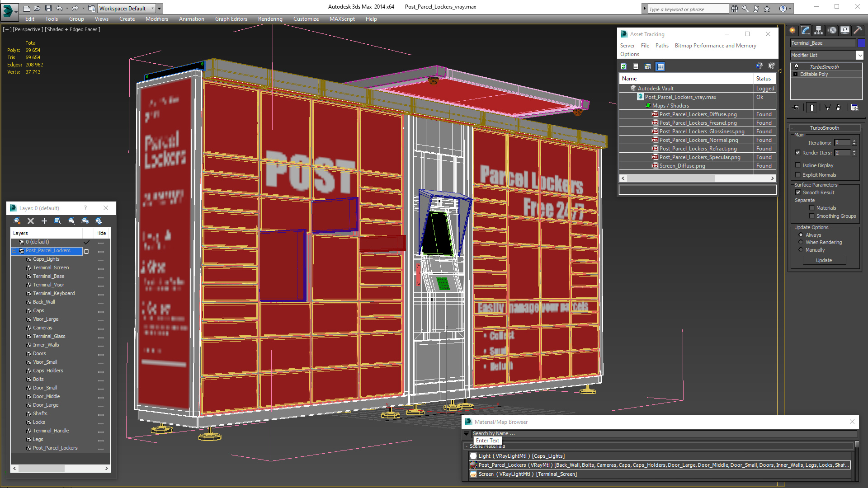Open Bitmap Performance and Memory menu
This screenshot has height=488, width=868.
pos(715,46)
